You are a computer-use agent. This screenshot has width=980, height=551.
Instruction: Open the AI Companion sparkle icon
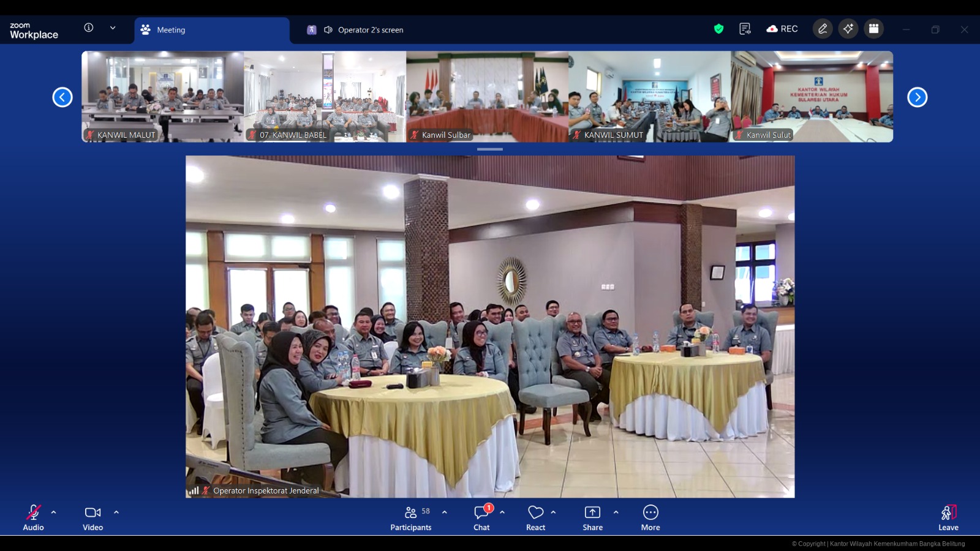click(848, 29)
